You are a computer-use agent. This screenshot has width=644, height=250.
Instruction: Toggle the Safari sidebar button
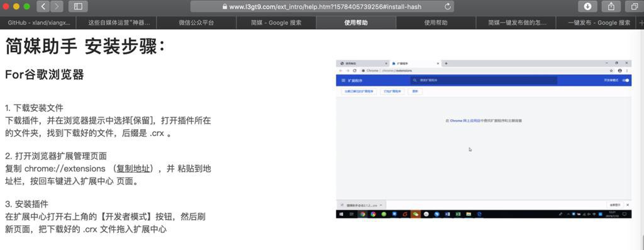[x=78, y=6]
